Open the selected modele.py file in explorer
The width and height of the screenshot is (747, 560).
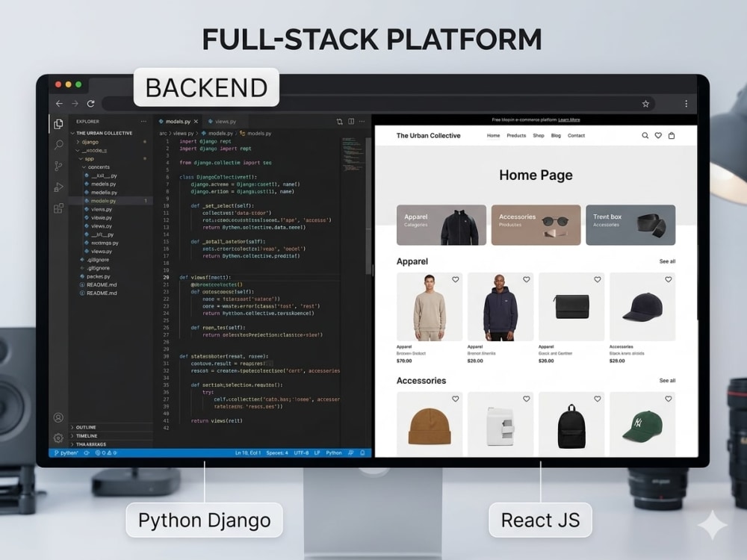point(111,201)
